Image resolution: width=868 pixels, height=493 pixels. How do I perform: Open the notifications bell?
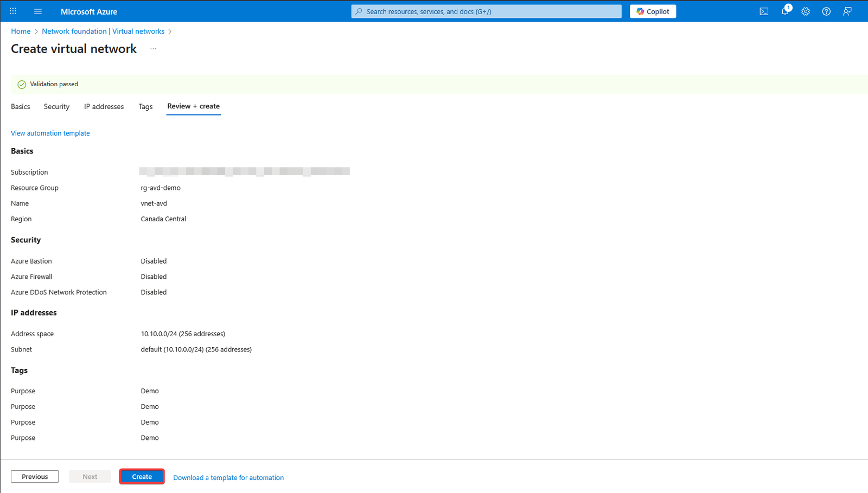point(784,11)
